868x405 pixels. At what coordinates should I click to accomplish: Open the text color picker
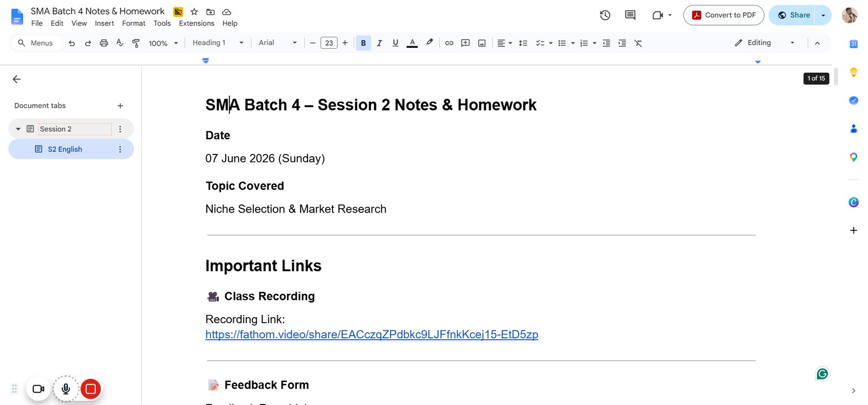(412, 43)
